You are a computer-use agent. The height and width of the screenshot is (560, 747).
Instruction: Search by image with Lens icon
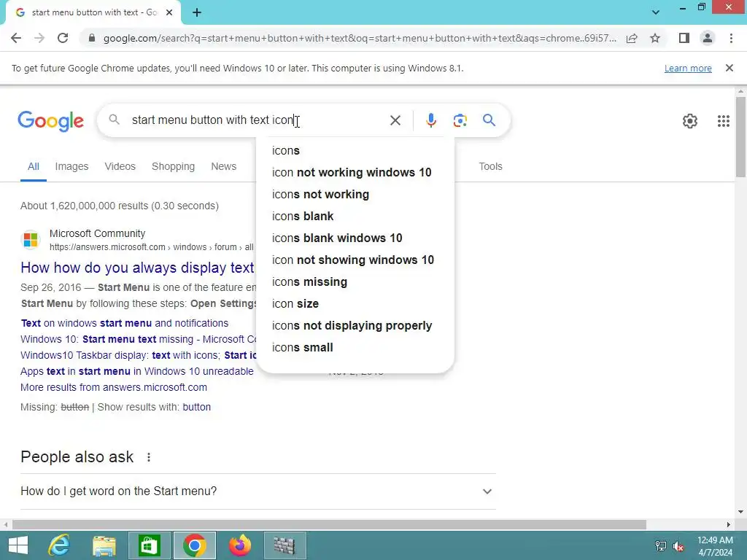point(460,120)
